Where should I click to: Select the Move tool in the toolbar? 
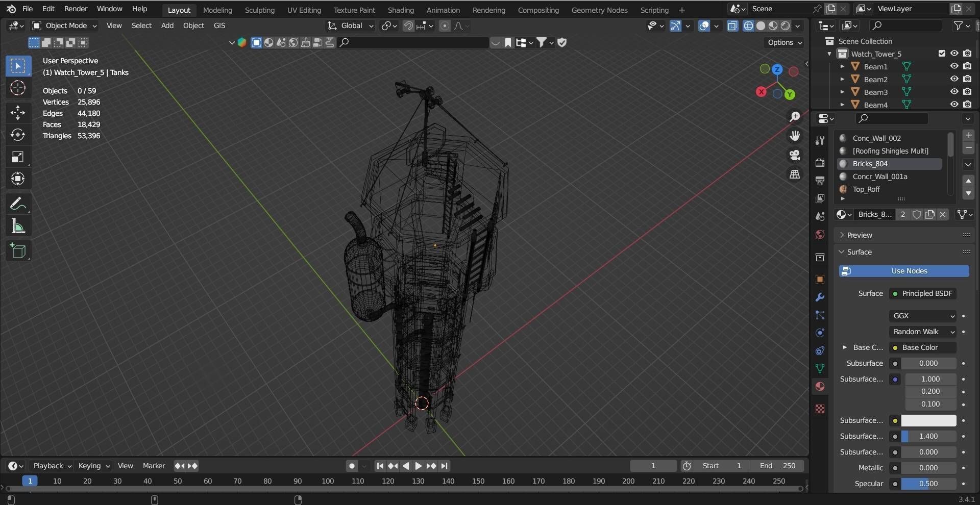click(18, 112)
